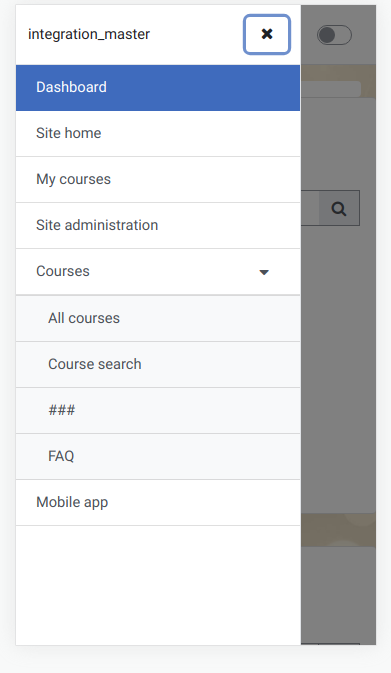This screenshot has width=391, height=673.
Task: Click the search input beside magnifier
Action: tap(310, 208)
